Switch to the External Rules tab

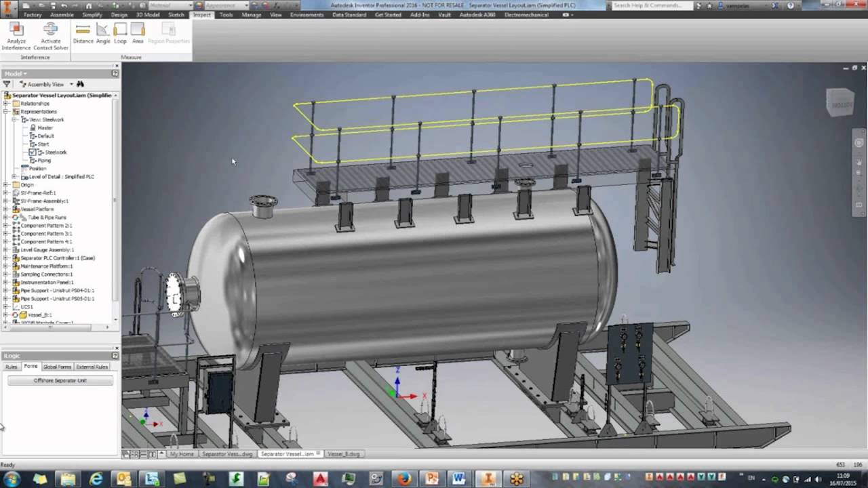pos(92,367)
